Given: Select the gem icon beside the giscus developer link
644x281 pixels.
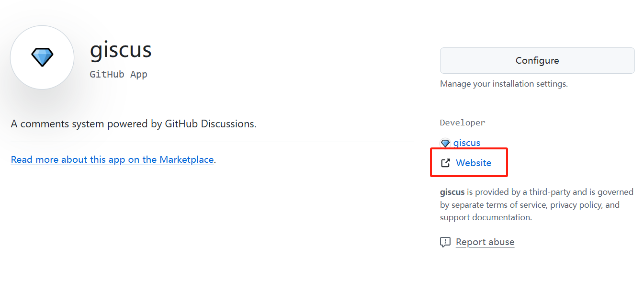Looking at the screenshot, I should click(445, 143).
